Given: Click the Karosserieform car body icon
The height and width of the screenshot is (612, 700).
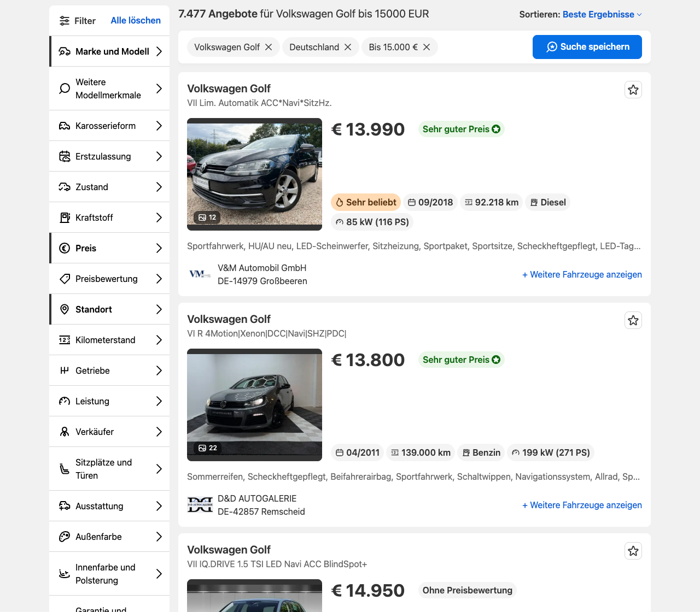Looking at the screenshot, I should pos(65,126).
